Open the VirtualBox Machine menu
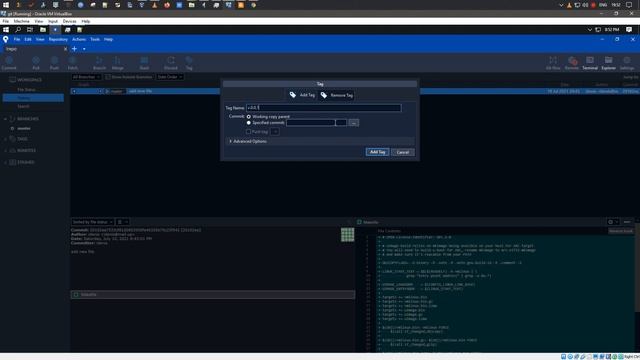 [x=21, y=21]
